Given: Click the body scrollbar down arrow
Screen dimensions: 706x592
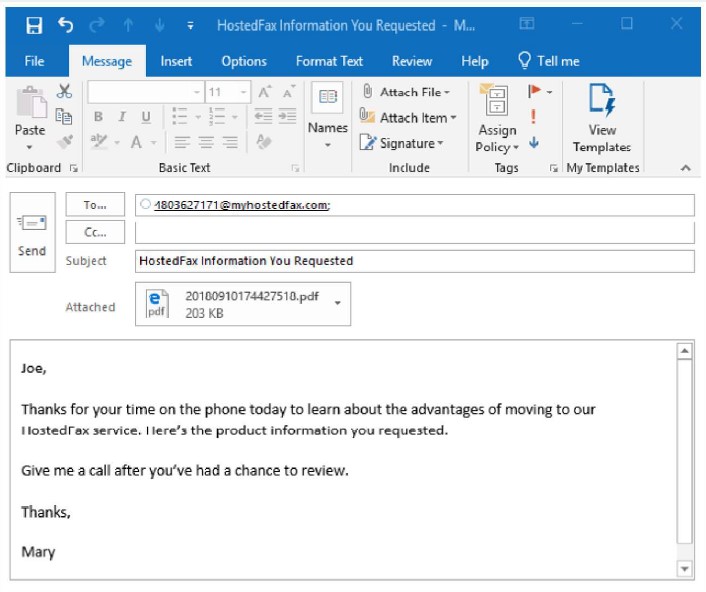Looking at the screenshot, I should (684, 569).
